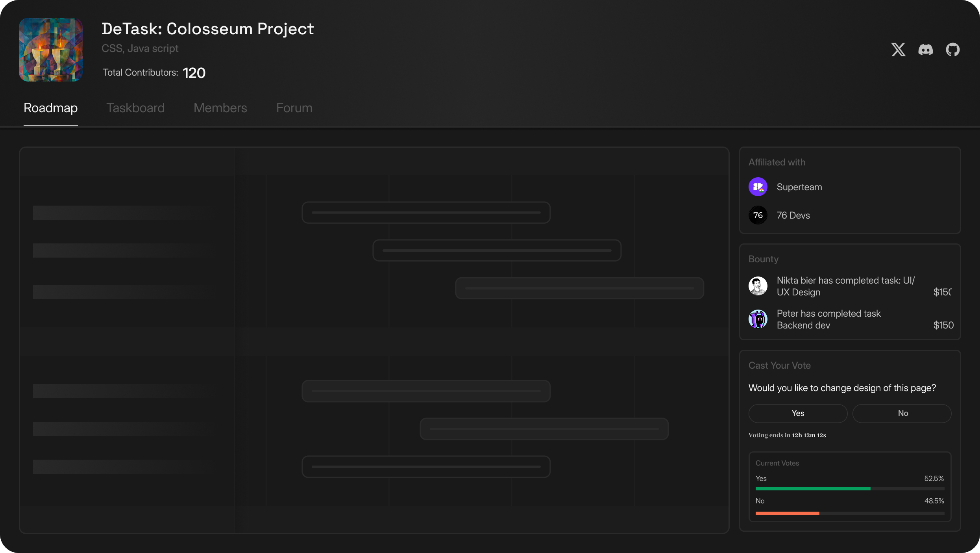This screenshot has height=553, width=980.
Task: Open the Members tab
Action: (x=220, y=108)
